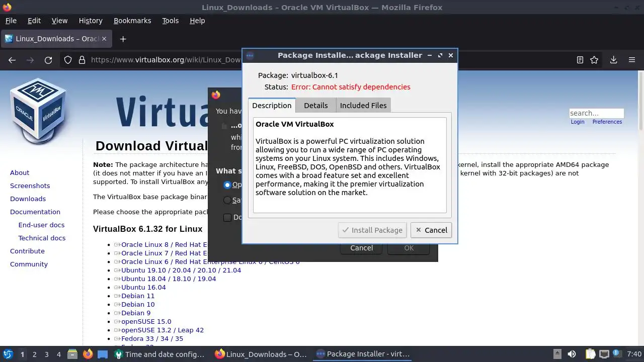Go back with the browser back arrow

[x=12, y=60]
